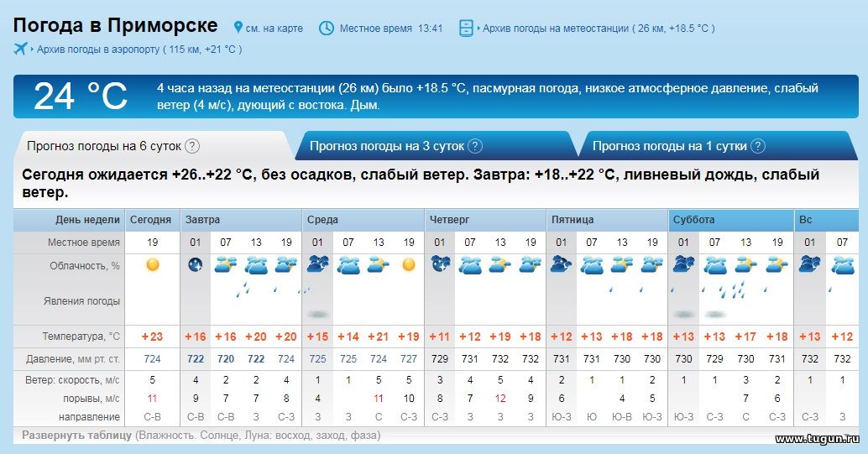Click the airplane airport archive icon
This screenshot has height=454, width=868.
[20, 49]
